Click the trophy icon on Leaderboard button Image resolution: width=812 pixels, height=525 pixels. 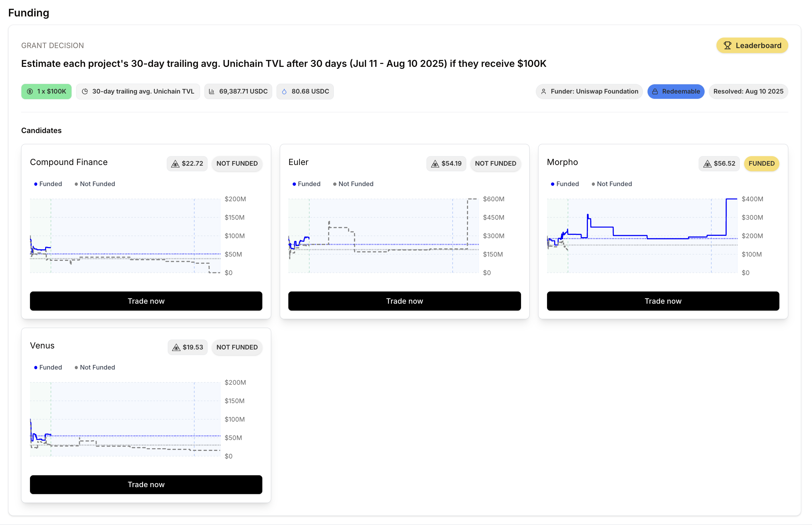(x=727, y=45)
